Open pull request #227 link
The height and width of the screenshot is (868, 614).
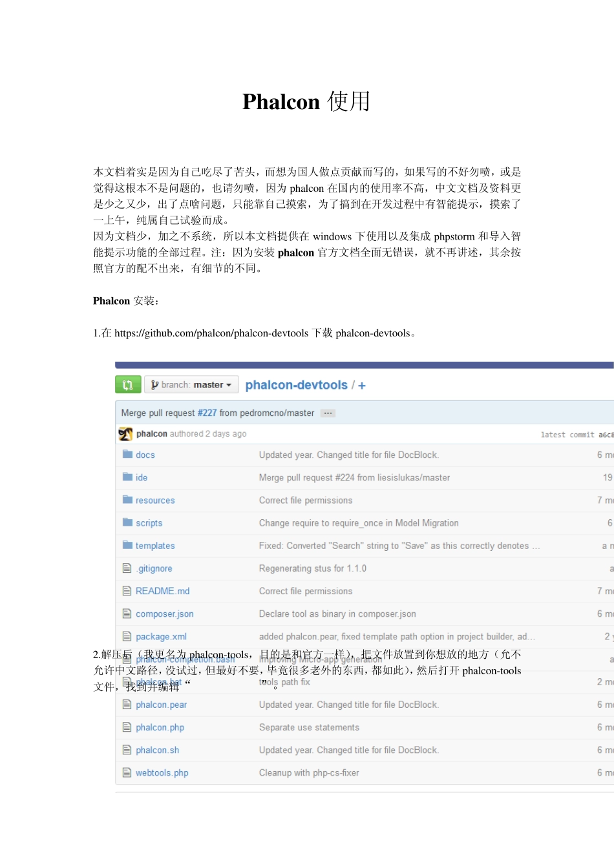207,413
